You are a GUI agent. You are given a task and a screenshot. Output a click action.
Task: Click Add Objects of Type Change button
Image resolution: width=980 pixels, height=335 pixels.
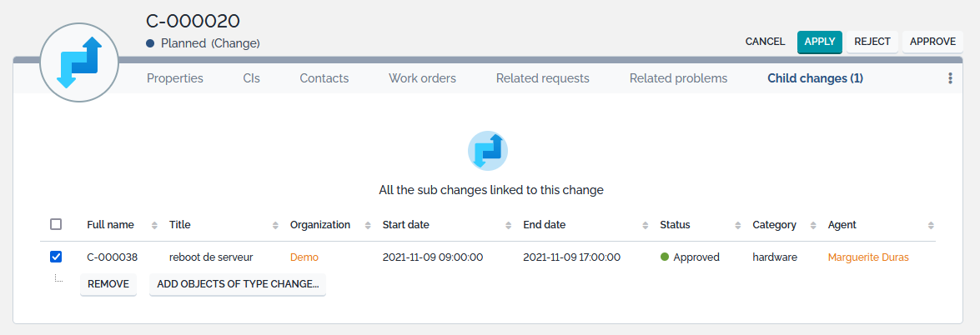tap(238, 284)
